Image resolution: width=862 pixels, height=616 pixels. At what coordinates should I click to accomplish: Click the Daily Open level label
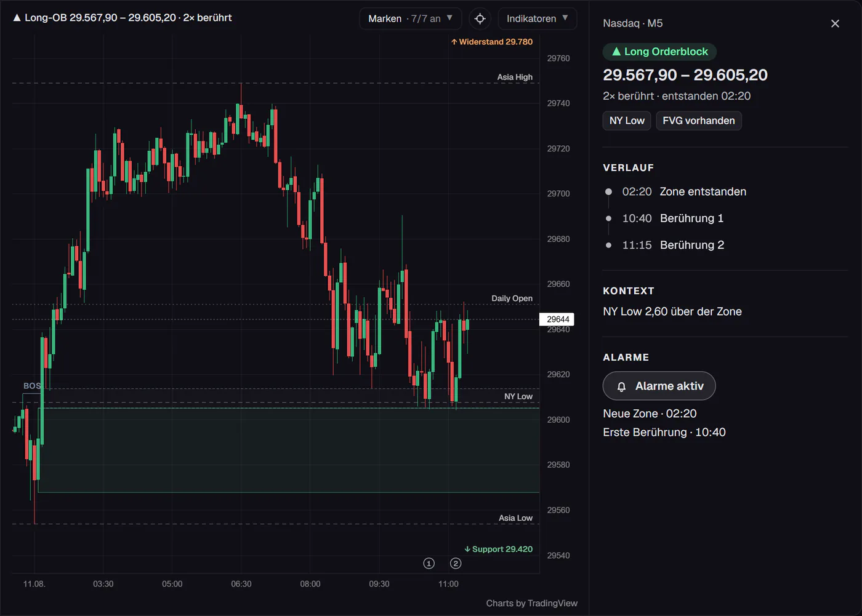point(512,298)
